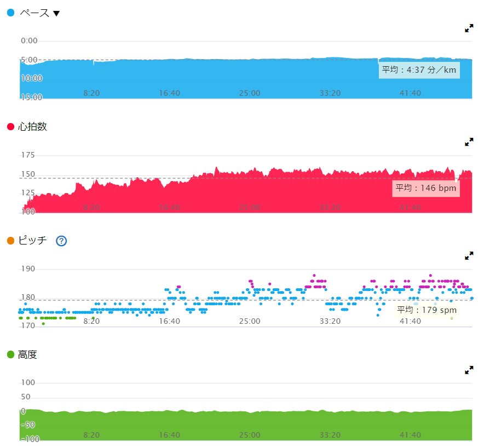Click the 25:00 mark on pace chart

[x=250, y=94]
